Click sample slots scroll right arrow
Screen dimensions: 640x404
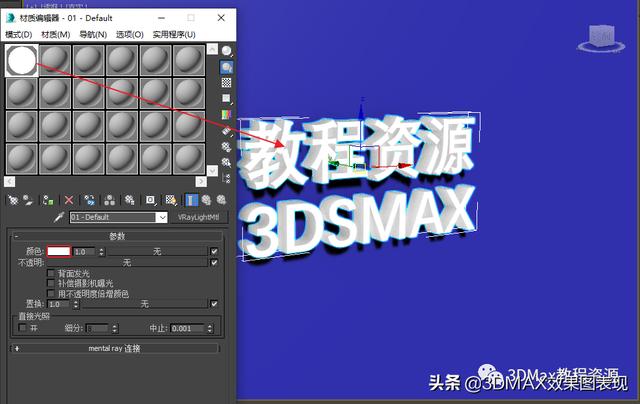pyautogui.click(x=201, y=182)
